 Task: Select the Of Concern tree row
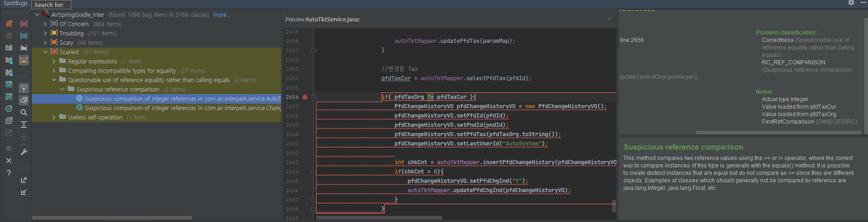coord(156,24)
